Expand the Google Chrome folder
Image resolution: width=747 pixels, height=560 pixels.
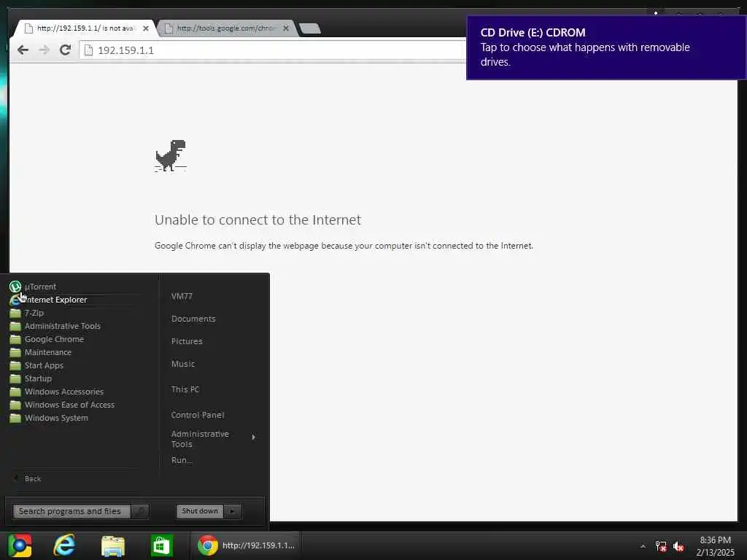point(47,339)
